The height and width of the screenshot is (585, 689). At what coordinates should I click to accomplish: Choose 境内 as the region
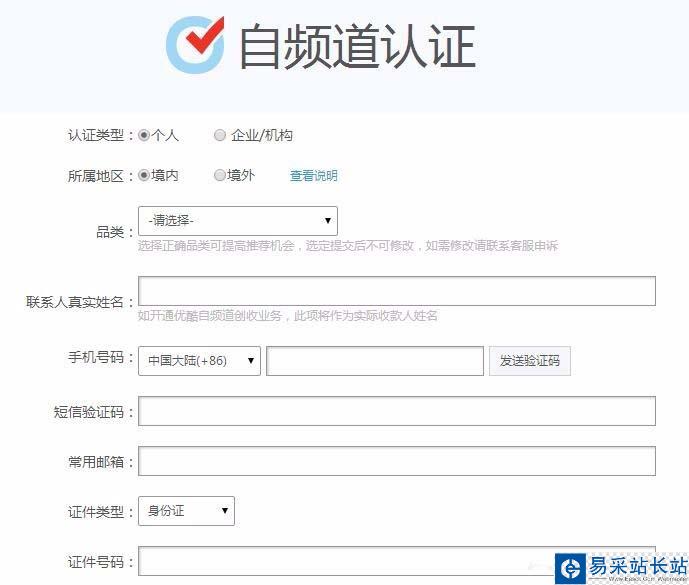click(x=144, y=176)
